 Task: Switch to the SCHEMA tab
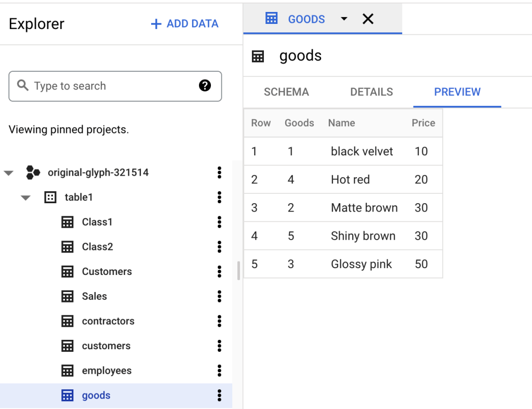tap(286, 91)
